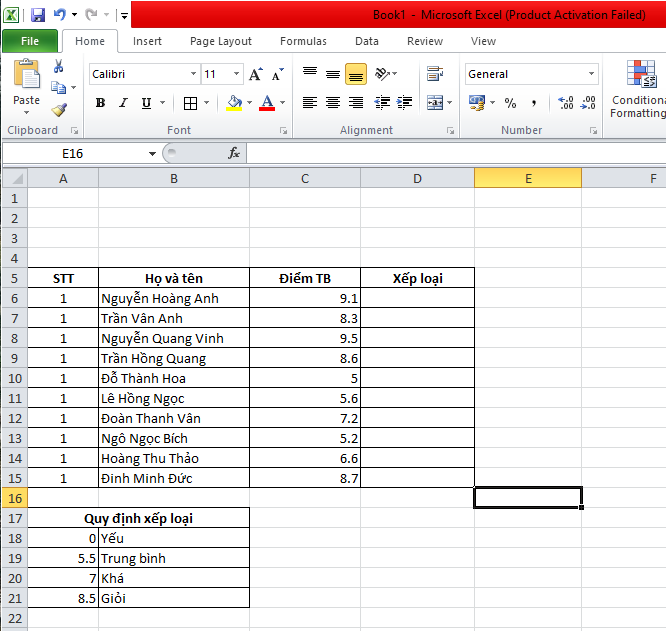Click the Redo arrow icon

point(91,15)
